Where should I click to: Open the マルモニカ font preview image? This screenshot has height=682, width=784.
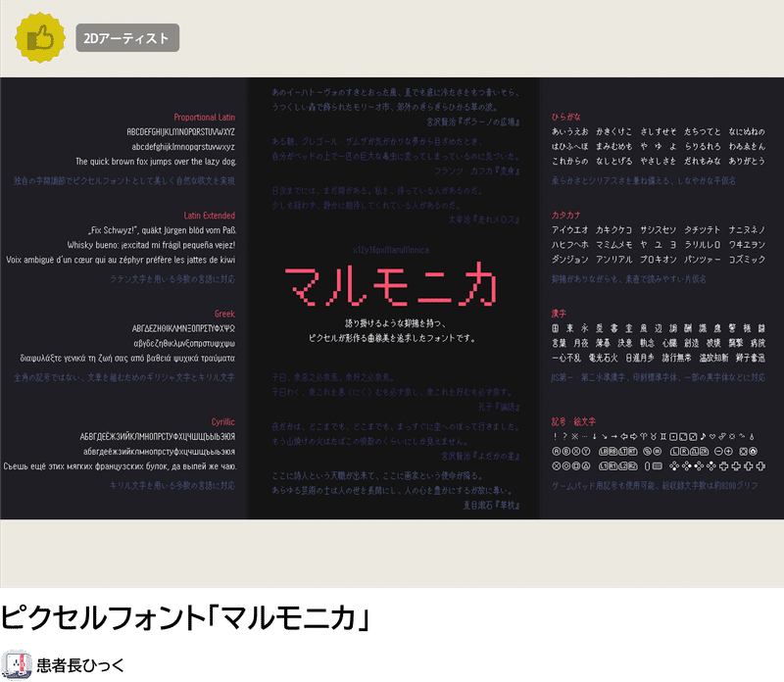point(392,298)
